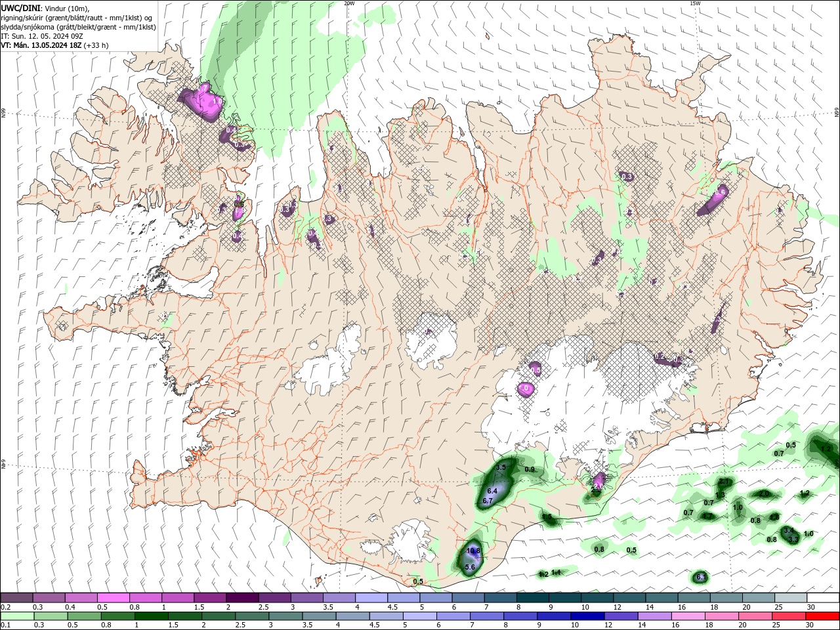Pick the darkest green swatch between 1 and 1.5 in the lower legend

pyautogui.click(x=152, y=616)
